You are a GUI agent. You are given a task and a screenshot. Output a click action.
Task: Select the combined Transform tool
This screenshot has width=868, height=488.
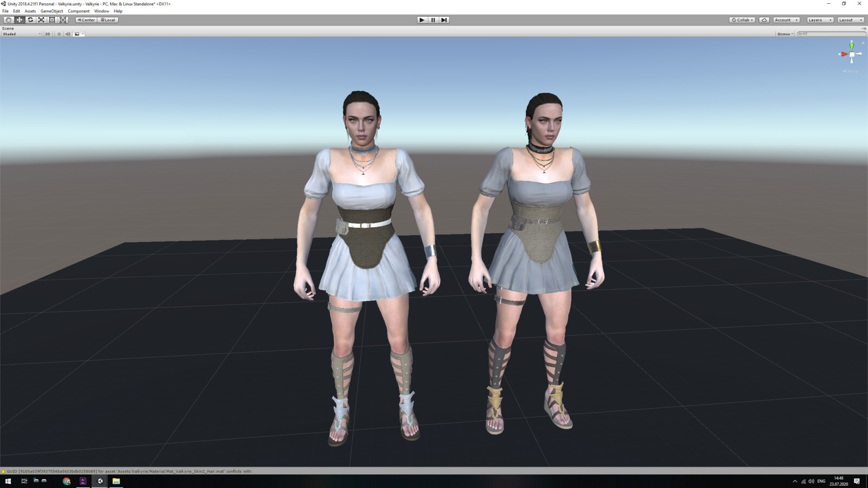coord(63,20)
